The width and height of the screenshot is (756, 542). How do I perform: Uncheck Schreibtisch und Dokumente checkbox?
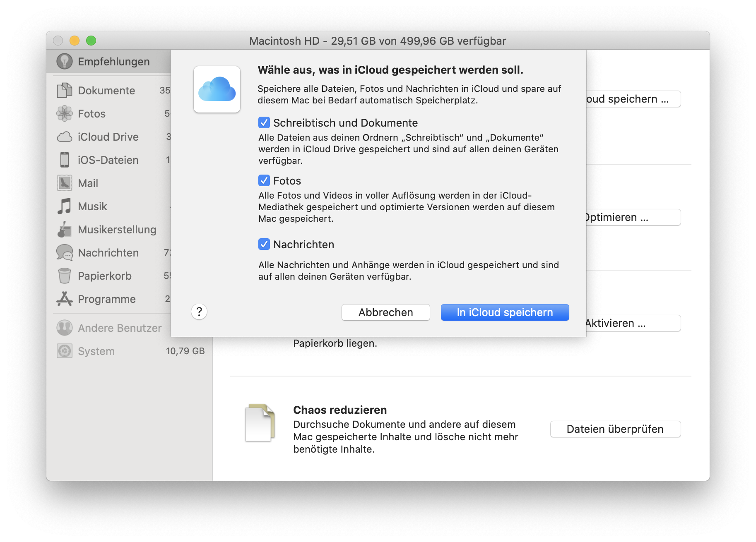[x=264, y=122]
